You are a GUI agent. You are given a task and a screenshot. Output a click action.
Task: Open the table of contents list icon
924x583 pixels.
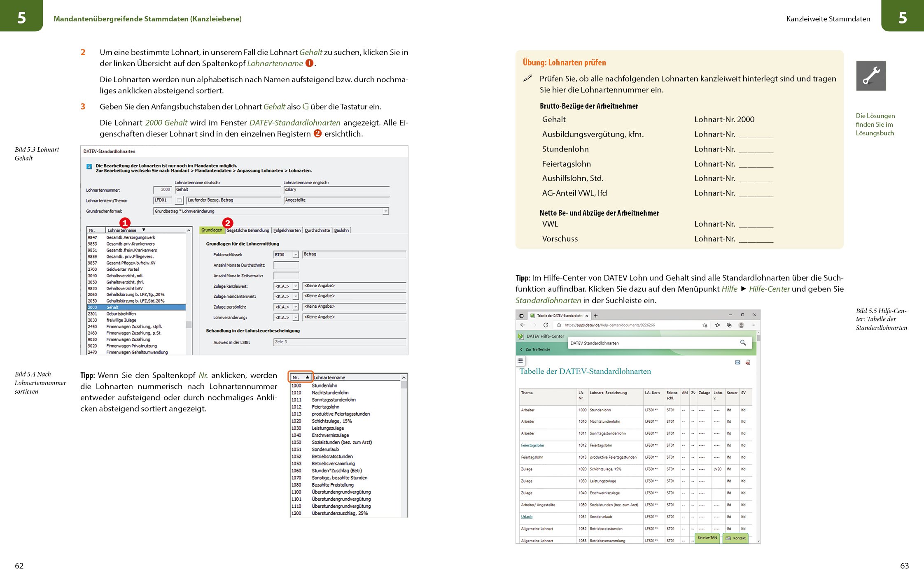point(520,361)
